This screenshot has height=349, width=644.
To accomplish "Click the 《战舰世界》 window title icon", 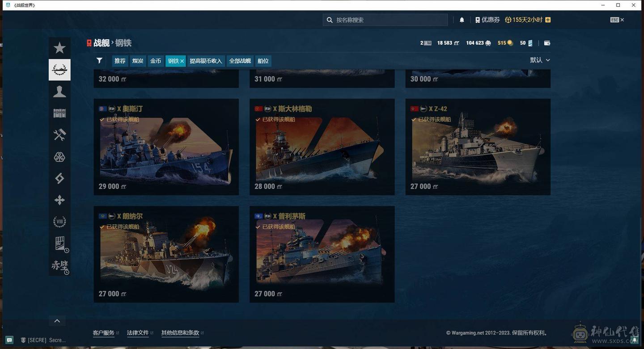I will [x=8, y=5].
